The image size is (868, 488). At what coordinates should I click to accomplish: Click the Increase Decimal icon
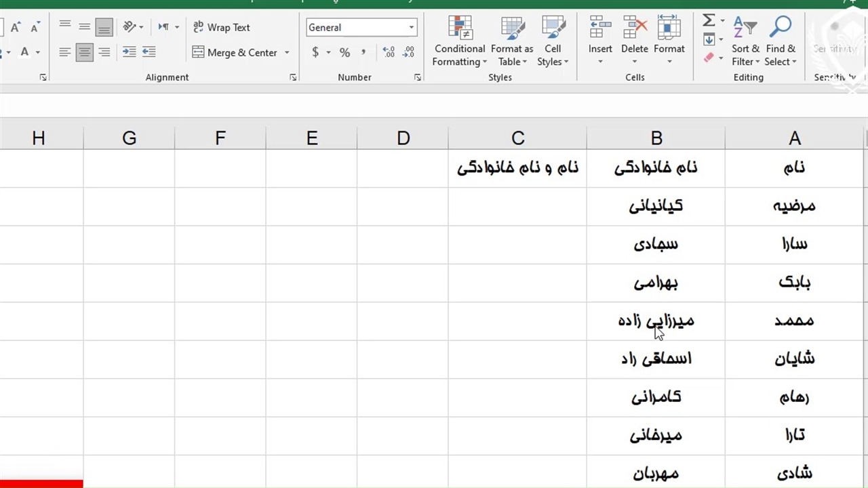(389, 52)
